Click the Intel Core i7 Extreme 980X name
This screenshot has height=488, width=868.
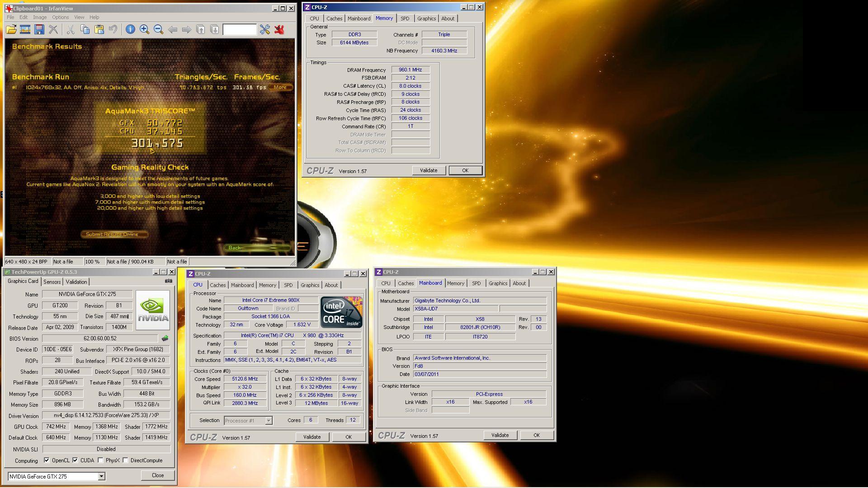[271, 300]
